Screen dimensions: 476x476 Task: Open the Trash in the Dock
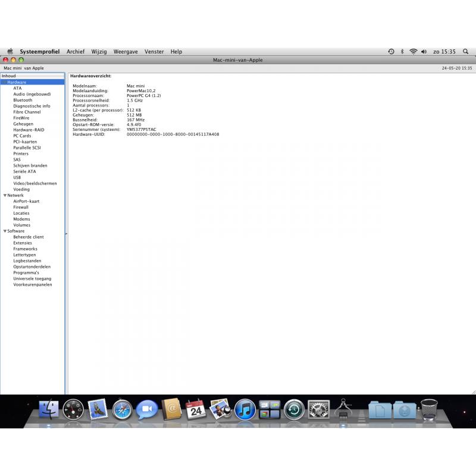coord(429,410)
